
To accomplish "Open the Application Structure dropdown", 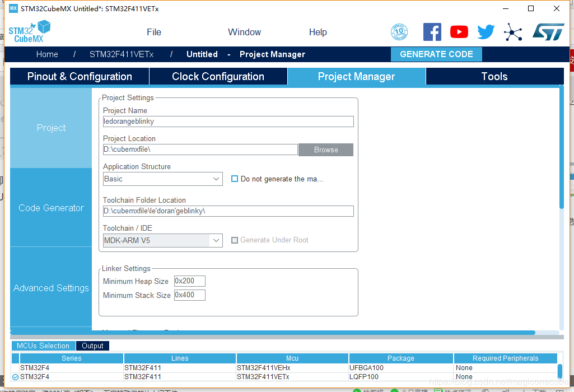I will (x=163, y=179).
